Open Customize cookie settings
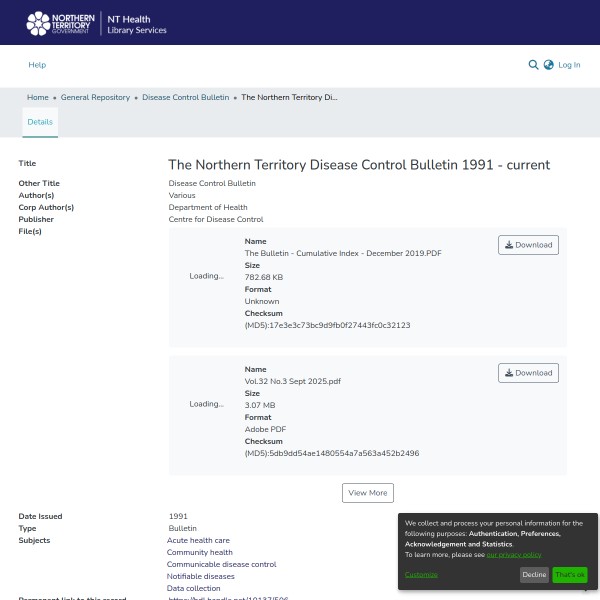This screenshot has height=600, width=600. pos(421,575)
